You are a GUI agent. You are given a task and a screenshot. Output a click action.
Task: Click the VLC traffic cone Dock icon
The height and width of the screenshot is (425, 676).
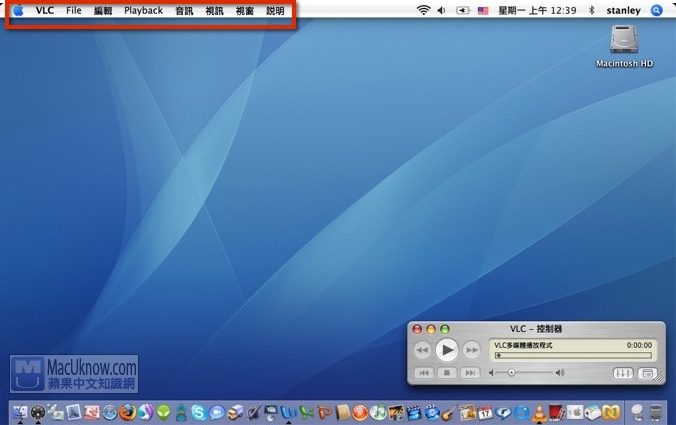(539, 412)
